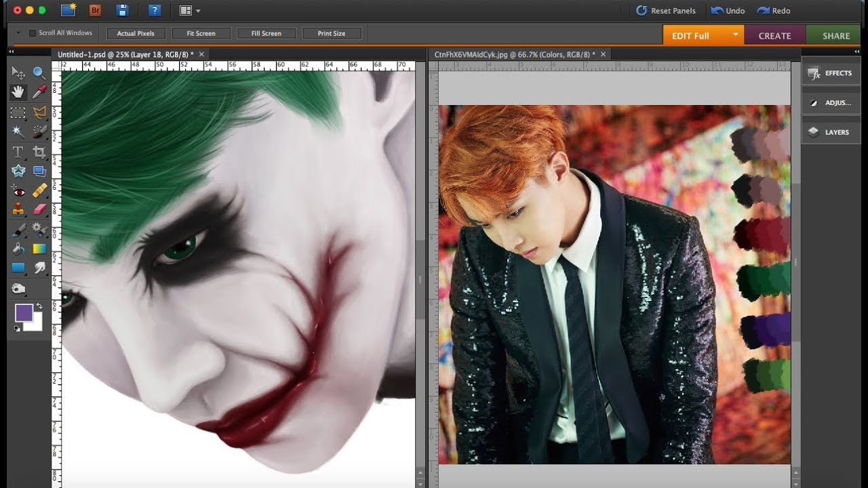Select the Zoom tool

(39, 73)
